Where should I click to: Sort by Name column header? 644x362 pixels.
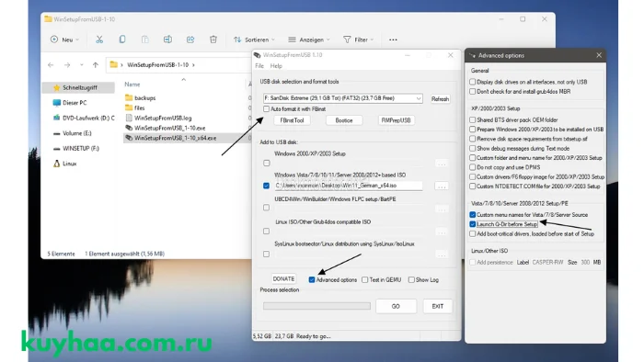pyautogui.click(x=132, y=85)
